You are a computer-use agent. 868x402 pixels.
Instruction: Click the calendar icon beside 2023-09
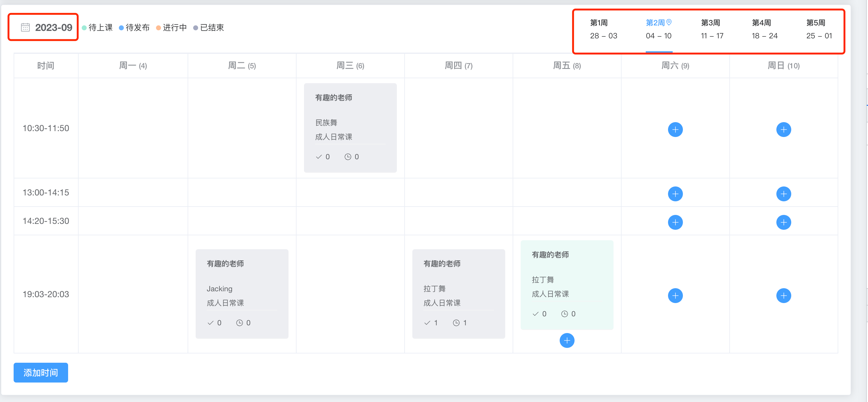point(25,27)
